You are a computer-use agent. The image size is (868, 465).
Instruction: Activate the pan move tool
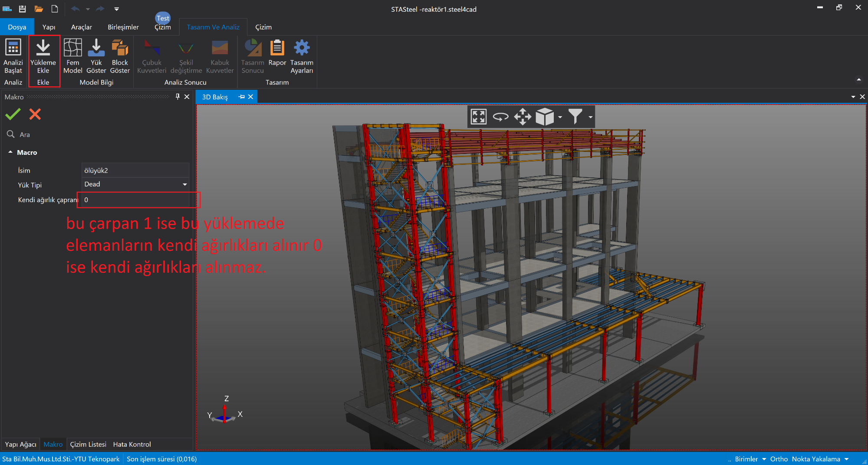pyautogui.click(x=523, y=117)
